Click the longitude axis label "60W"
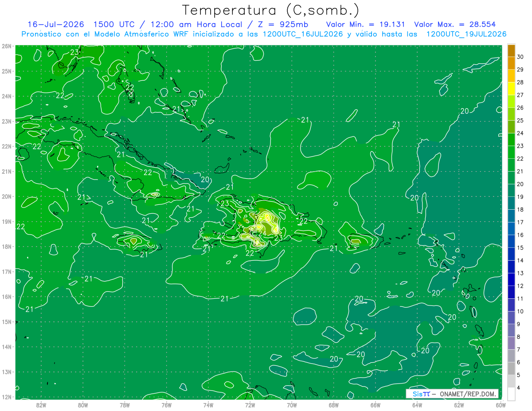The width and height of the screenshot is (532, 411). (501, 405)
